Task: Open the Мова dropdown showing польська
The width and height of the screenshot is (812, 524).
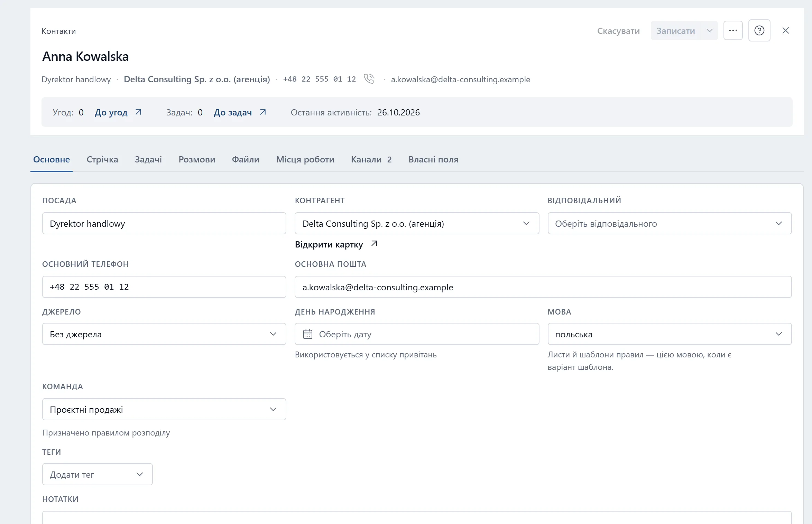Action: [669, 334]
